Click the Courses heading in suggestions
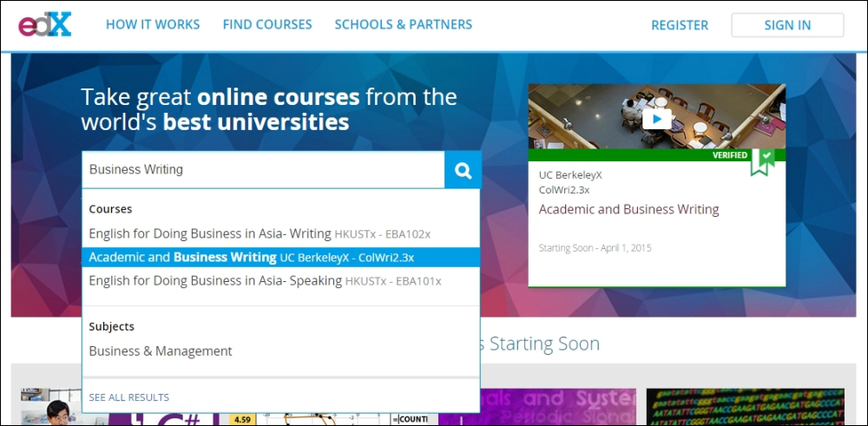This screenshot has width=868, height=426. [111, 209]
